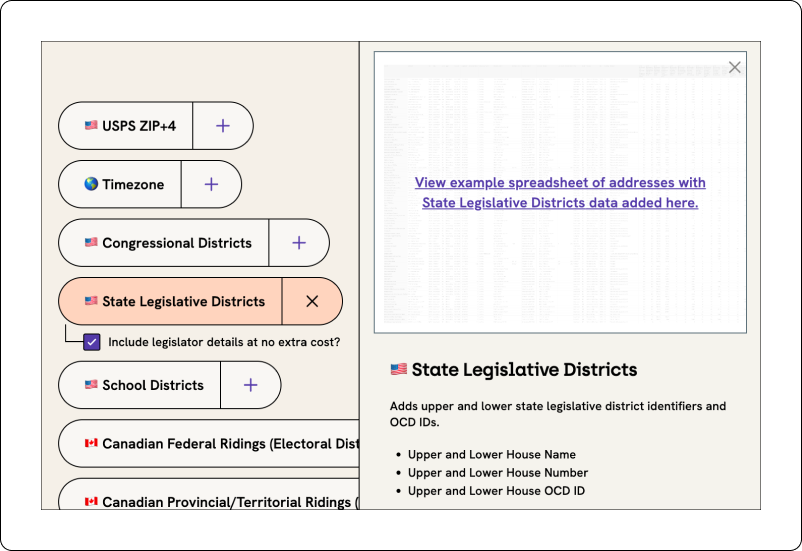Image resolution: width=802 pixels, height=551 pixels.
Task: Add Congressional Districts with plus icon
Action: [x=299, y=243]
